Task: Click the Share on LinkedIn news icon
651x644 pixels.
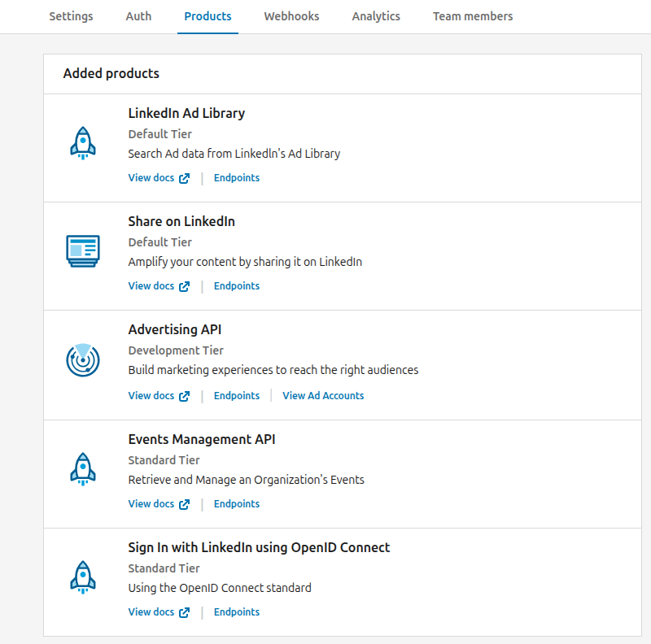Action: [83, 251]
